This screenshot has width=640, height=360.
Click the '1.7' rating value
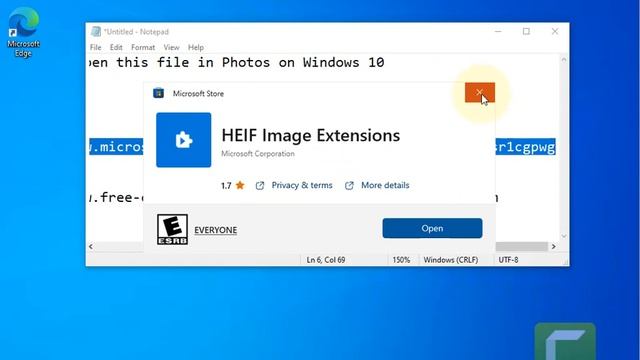click(x=226, y=186)
